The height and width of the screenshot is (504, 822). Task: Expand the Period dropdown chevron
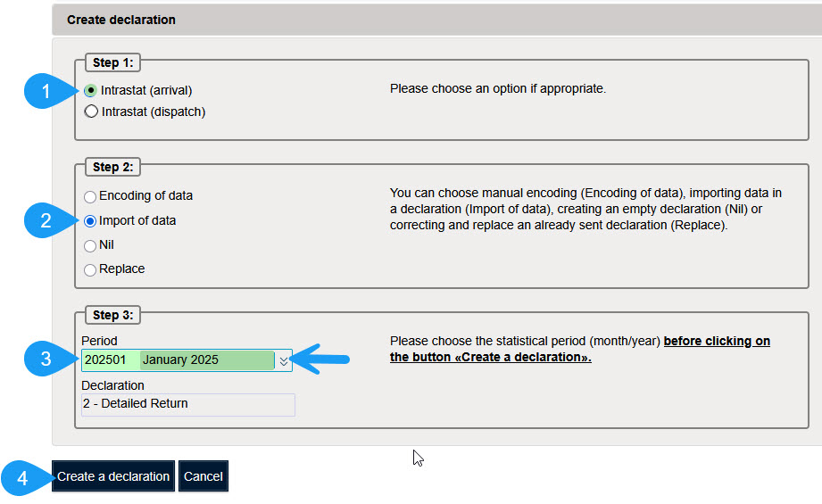pos(284,360)
